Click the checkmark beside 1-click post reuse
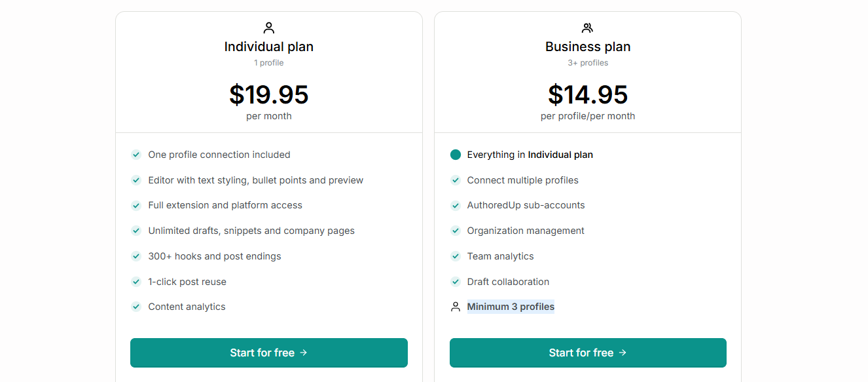 click(x=136, y=282)
